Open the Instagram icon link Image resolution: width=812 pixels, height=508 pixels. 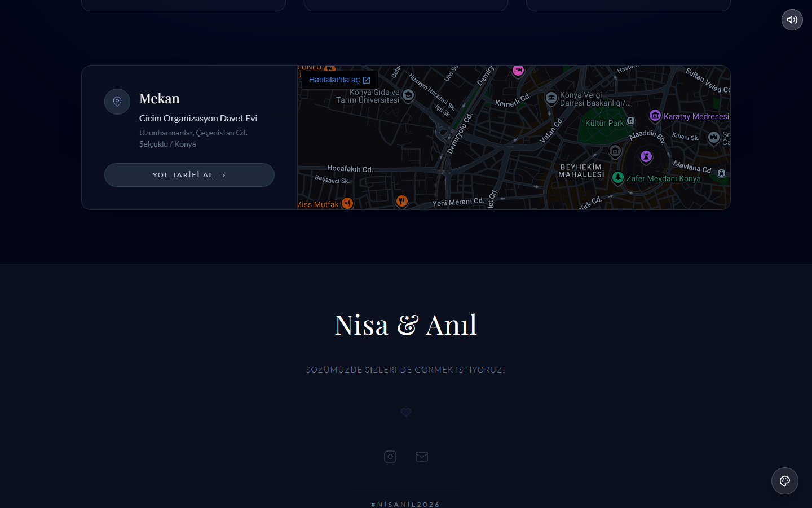[x=390, y=457]
